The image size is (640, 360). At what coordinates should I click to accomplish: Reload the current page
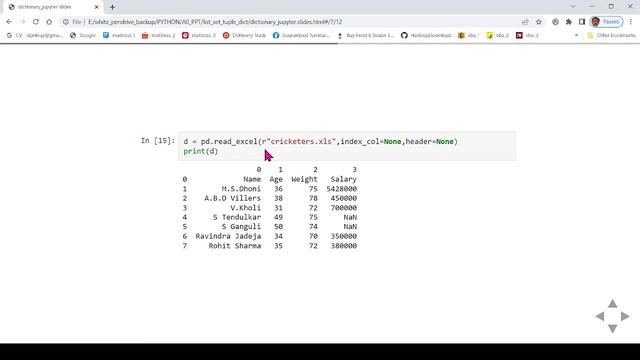tap(36, 22)
